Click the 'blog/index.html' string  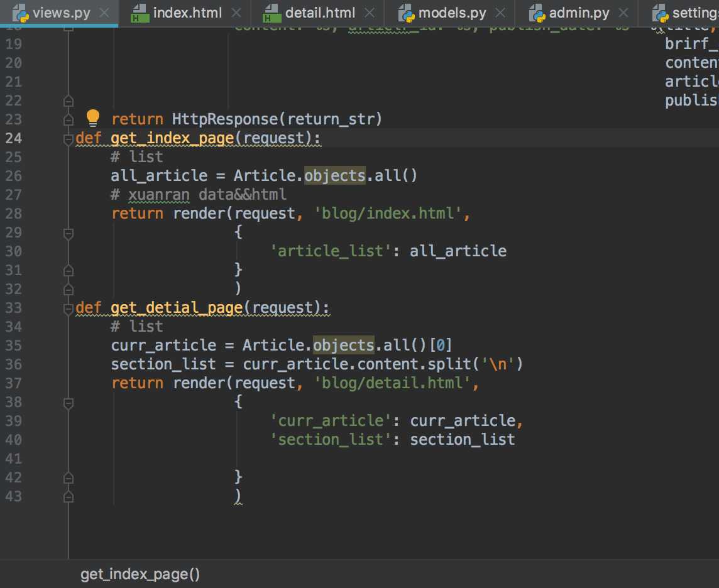(388, 214)
